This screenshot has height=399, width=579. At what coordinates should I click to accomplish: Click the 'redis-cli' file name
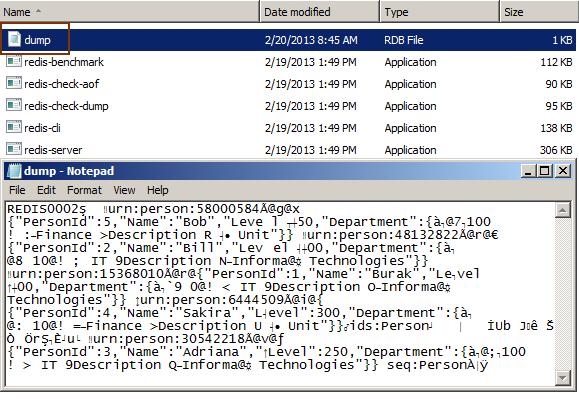(42, 128)
